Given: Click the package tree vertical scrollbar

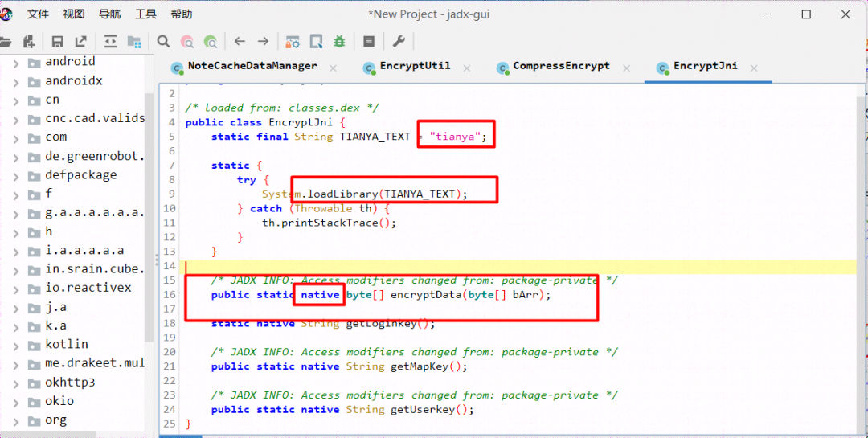Looking at the screenshot, I should (x=149, y=216).
